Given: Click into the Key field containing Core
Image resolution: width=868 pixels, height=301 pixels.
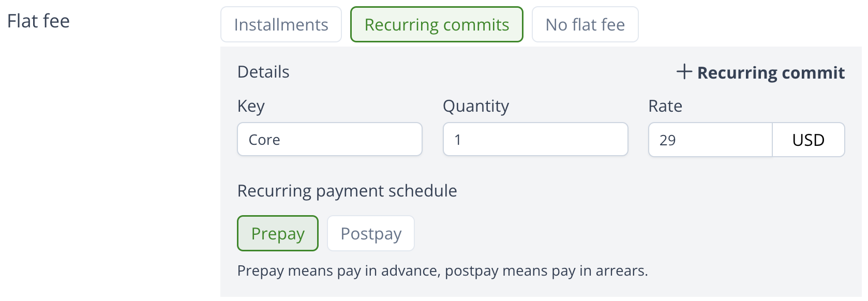Looking at the screenshot, I should pos(330,140).
